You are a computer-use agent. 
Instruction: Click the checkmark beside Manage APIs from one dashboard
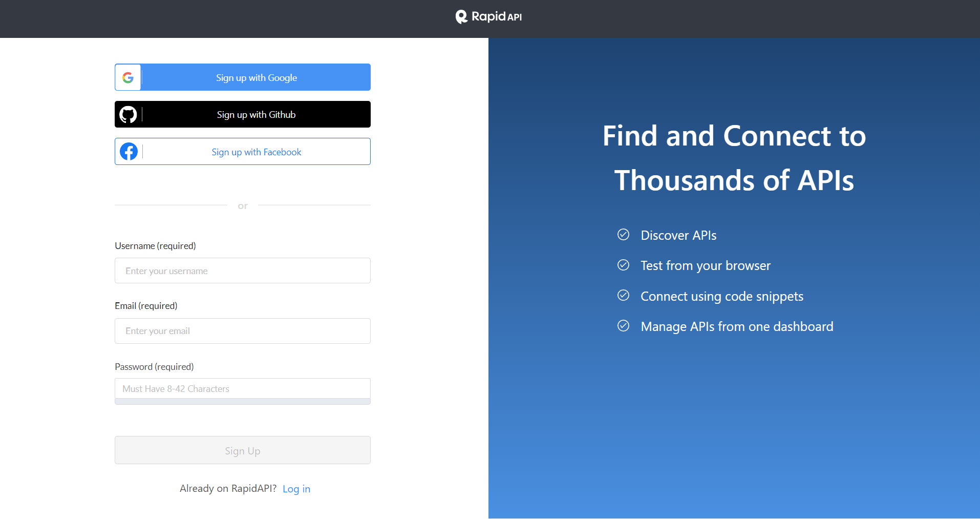pos(623,326)
